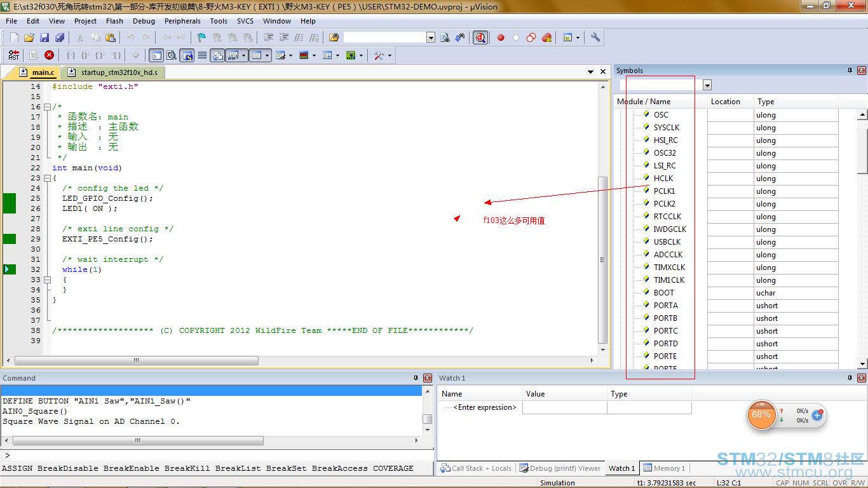Open Find in Files folder icon

(x=334, y=37)
